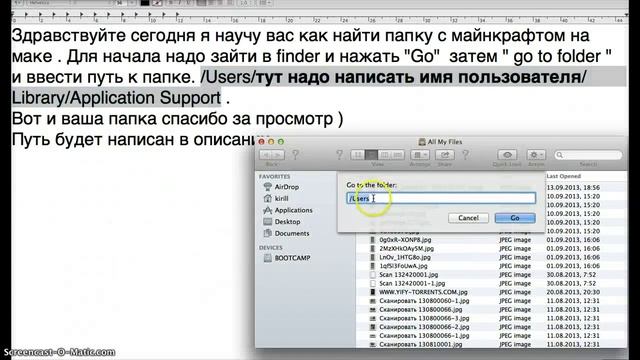Cancel the Go to the folder dialog
The image size is (640, 360).
click(x=468, y=218)
